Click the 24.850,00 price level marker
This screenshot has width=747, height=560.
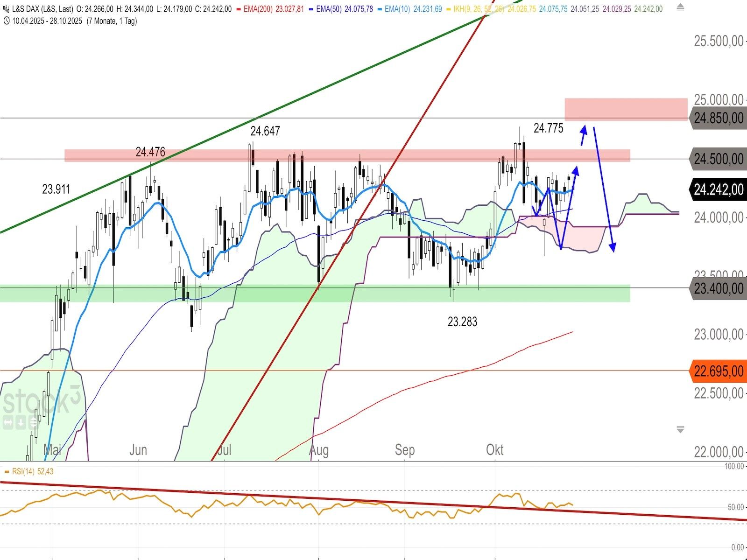[x=718, y=118]
